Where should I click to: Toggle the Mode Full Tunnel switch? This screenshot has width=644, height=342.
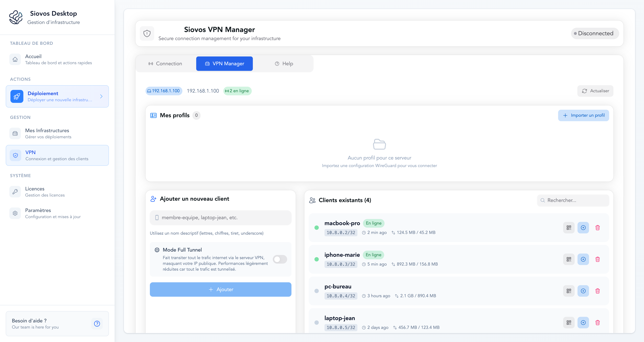click(280, 259)
